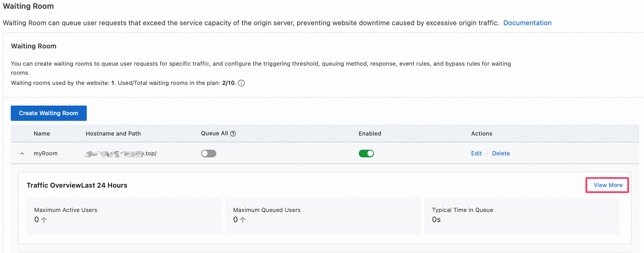Click the up arrow beside Maximum Active Users
Viewport: 644px width, 253px height.
pyautogui.click(x=44, y=220)
